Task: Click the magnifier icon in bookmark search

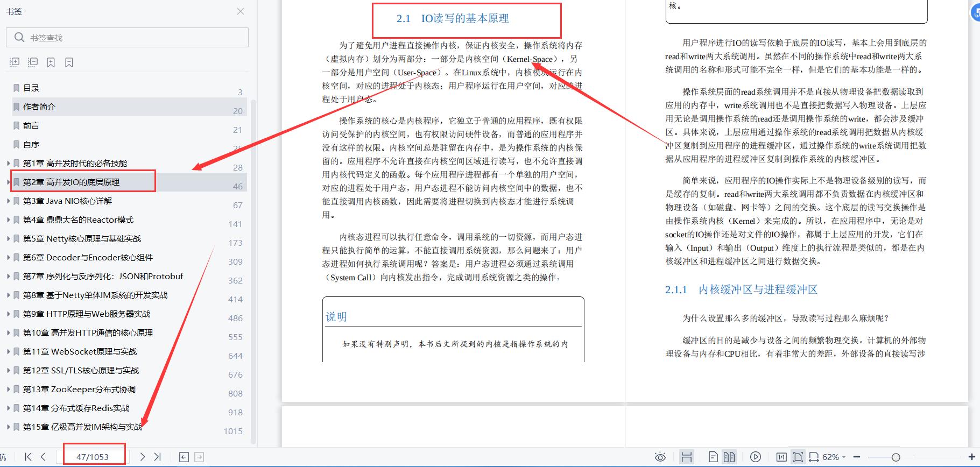Action: point(19,37)
